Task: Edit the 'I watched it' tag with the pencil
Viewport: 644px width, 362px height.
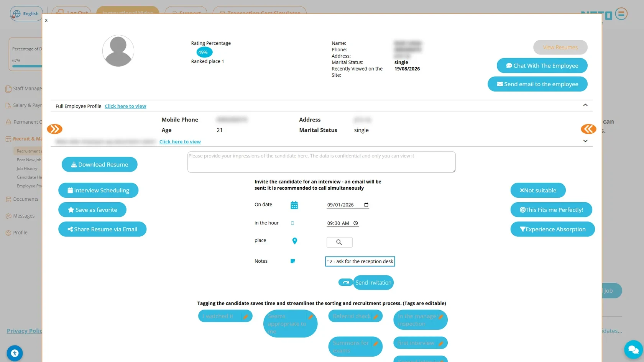Action: point(246,316)
